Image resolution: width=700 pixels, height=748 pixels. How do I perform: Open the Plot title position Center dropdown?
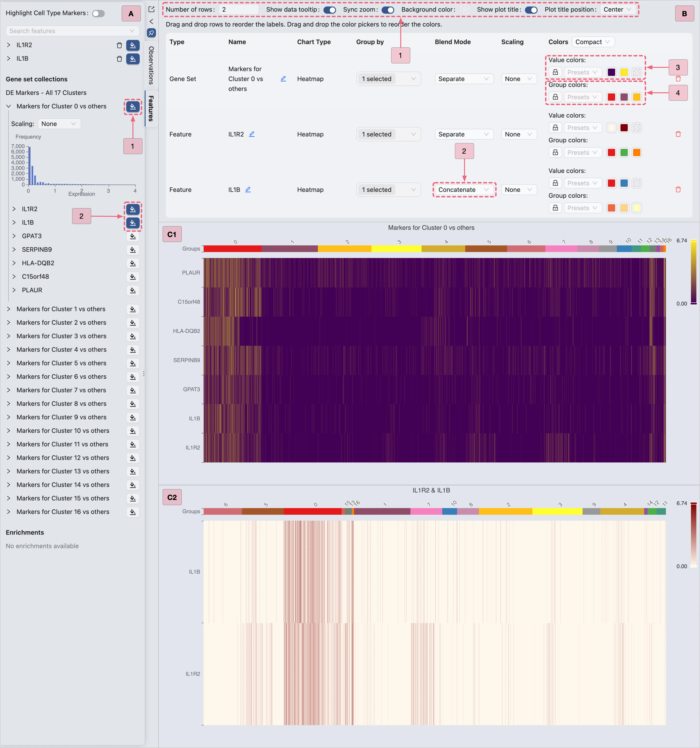pos(617,10)
